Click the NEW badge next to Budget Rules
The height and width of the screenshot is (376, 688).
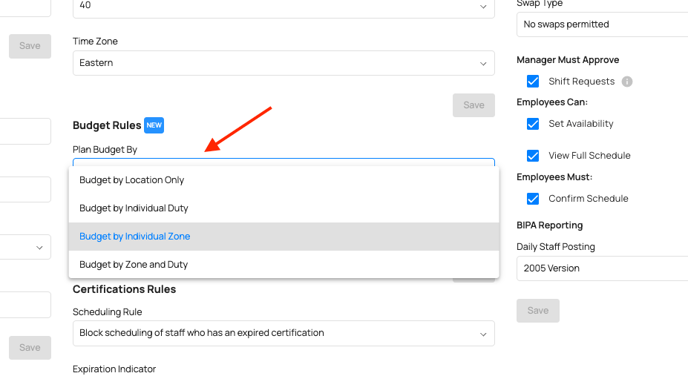tap(154, 125)
